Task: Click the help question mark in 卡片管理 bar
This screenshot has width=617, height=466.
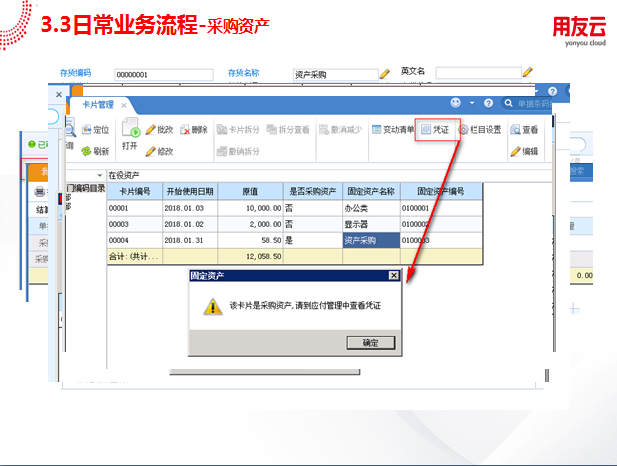Action: [x=488, y=103]
